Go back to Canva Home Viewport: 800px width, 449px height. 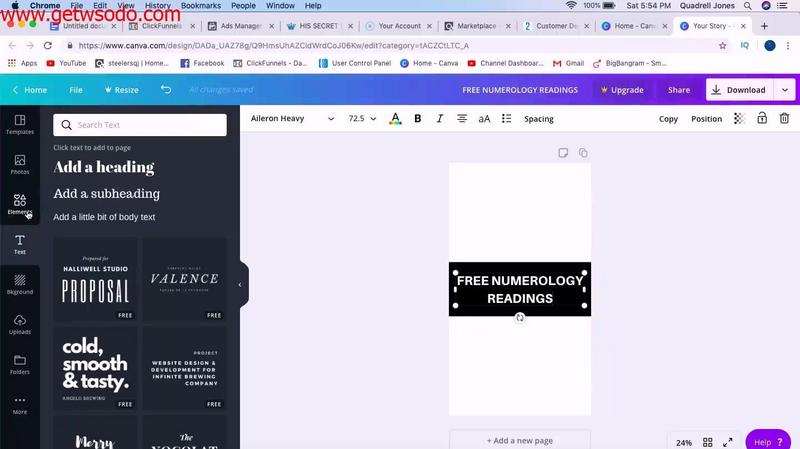pos(30,90)
